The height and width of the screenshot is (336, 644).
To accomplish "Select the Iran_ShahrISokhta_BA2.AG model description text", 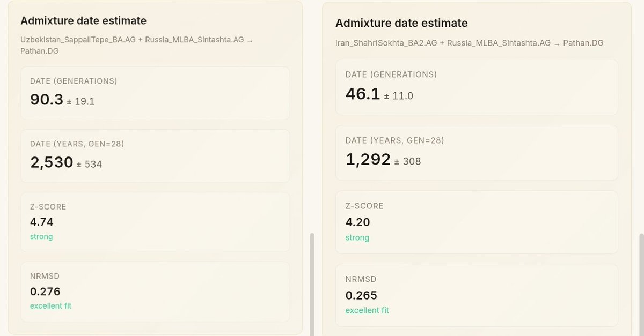I will (x=469, y=43).
